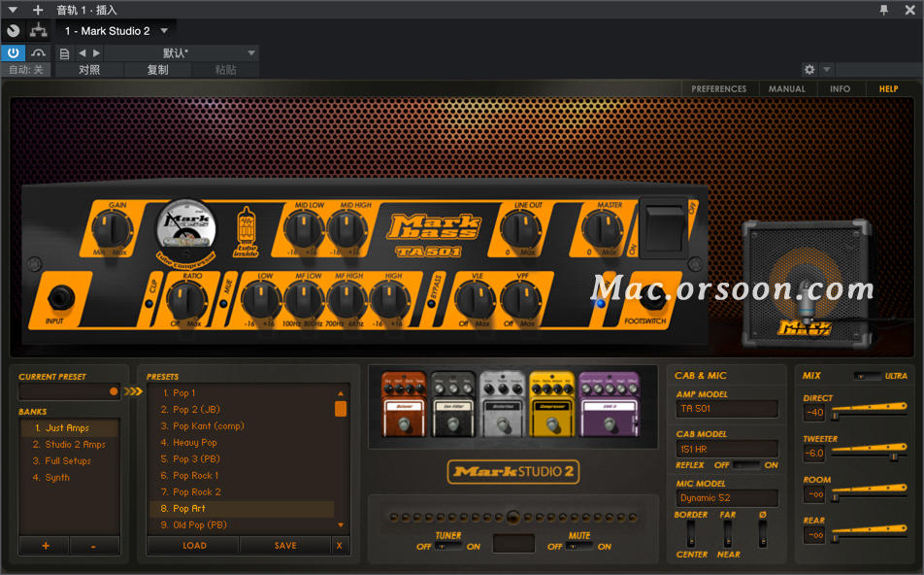Viewport: 924px width, 575px height.
Task: Click the 对照 compare button
Action: 89,70
